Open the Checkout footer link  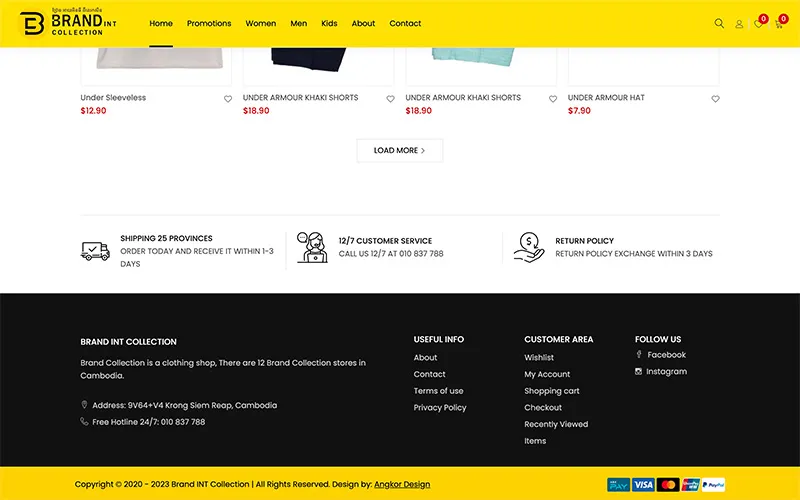(543, 408)
